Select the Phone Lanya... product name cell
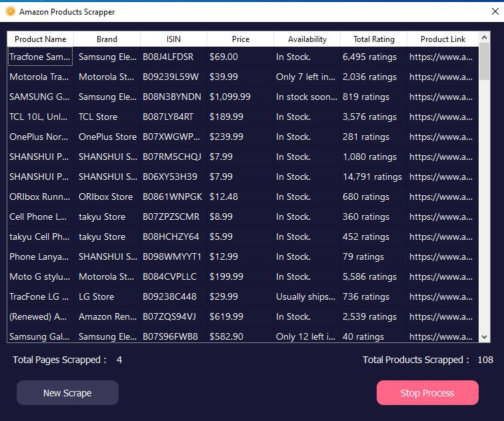Image resolution: width=504 pixels, height=421 pixels. click(x=41, y=256)
